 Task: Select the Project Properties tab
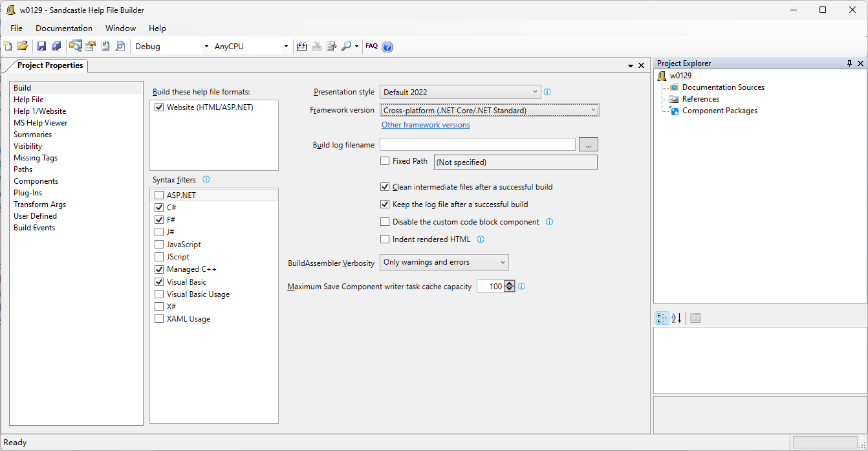(x=50, y=65)
